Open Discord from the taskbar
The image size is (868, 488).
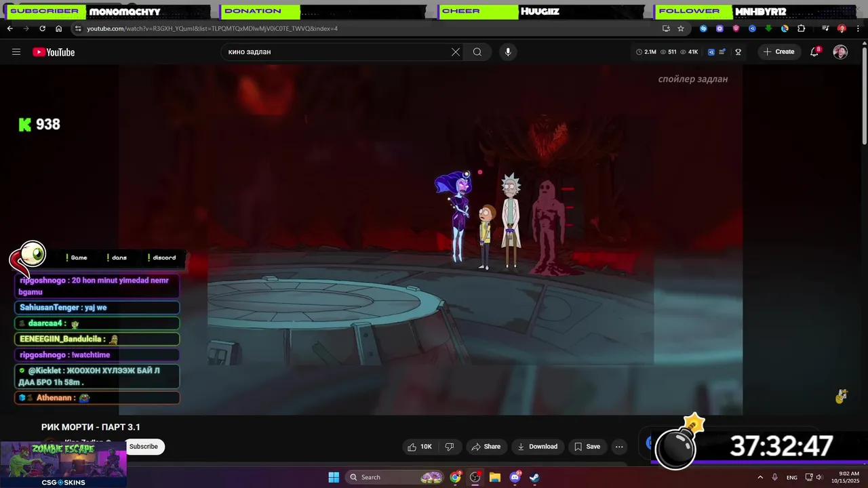pos(515,477)
